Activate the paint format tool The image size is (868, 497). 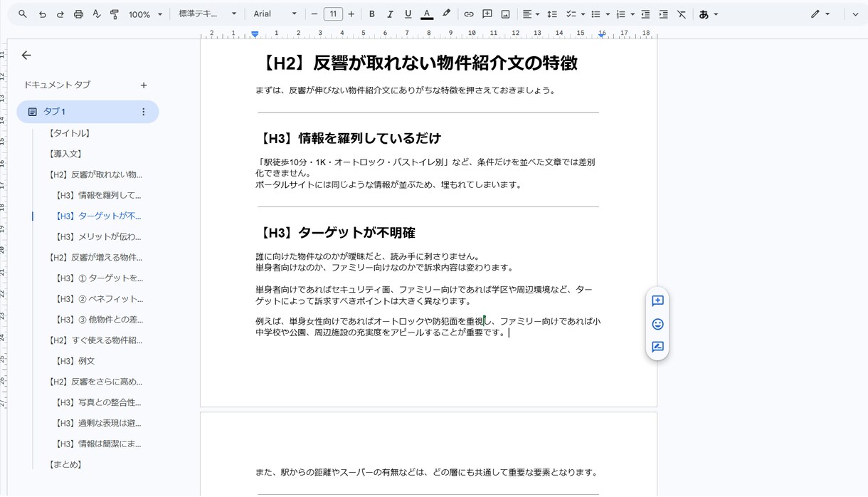pos(115,14)
